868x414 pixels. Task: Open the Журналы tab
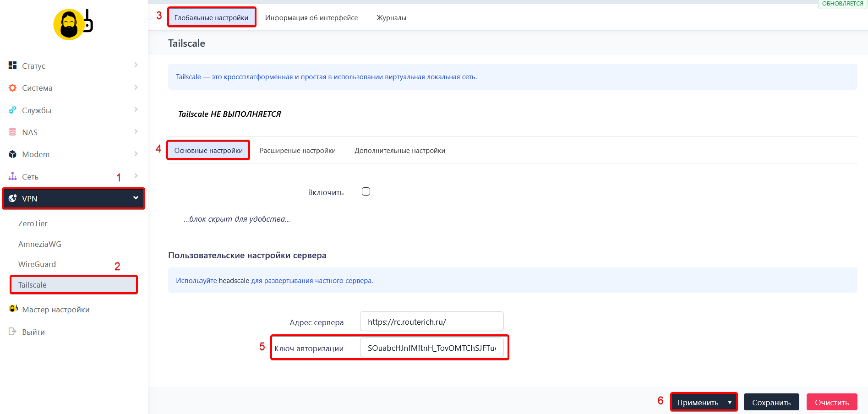[391, 17]
